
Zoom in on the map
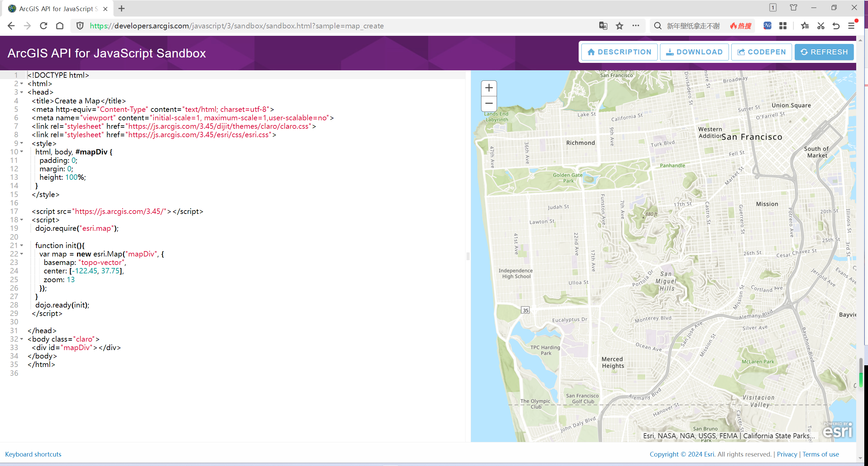point(489,88)
